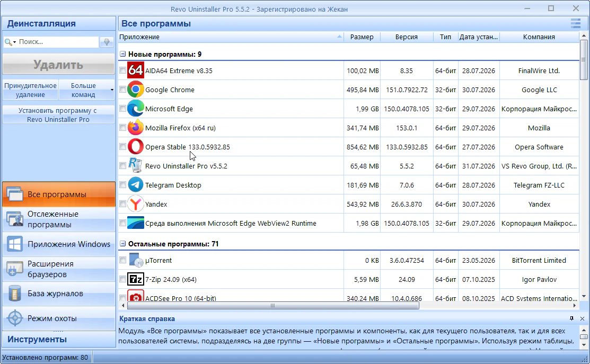Pin the Краткая справка panel
The image size is (590, 364).
(571, 318)
